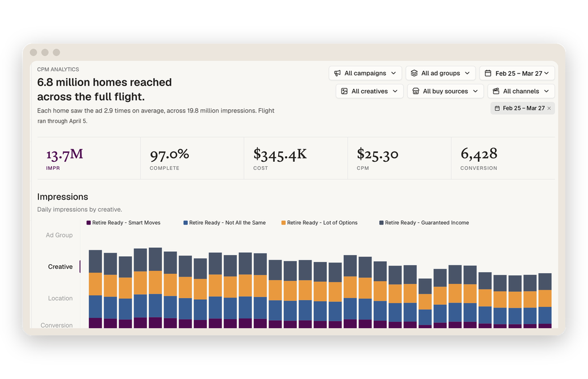Open the All channels filter
Viewport: 588px width, 379px height.
(521, 91)
